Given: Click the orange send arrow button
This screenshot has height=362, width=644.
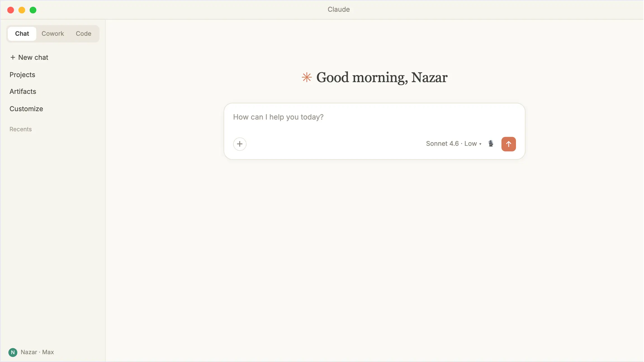Looking at the screenshot, I should click(x=508, y=144).
